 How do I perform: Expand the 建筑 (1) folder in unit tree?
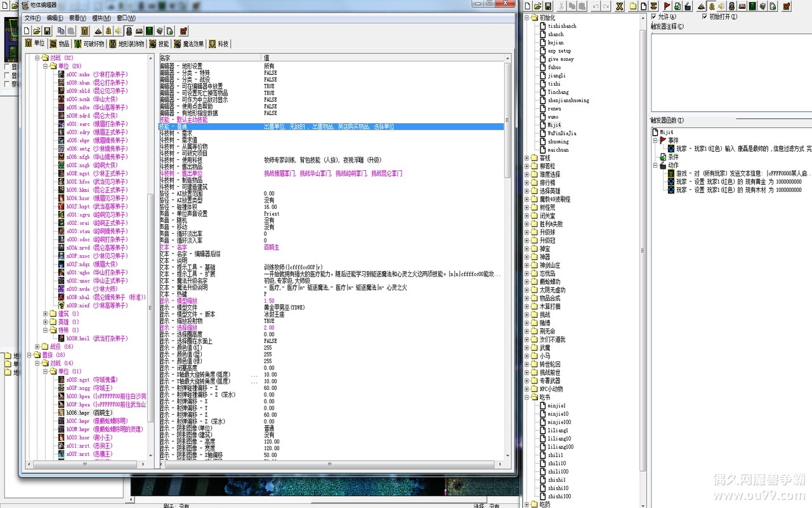point(45,314)
